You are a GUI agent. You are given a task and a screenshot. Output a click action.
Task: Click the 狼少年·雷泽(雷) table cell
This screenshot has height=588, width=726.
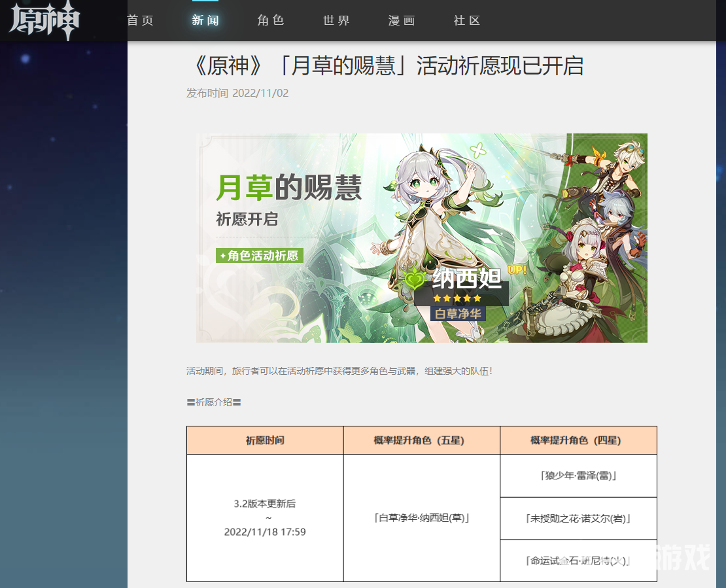tap(578, 476)
